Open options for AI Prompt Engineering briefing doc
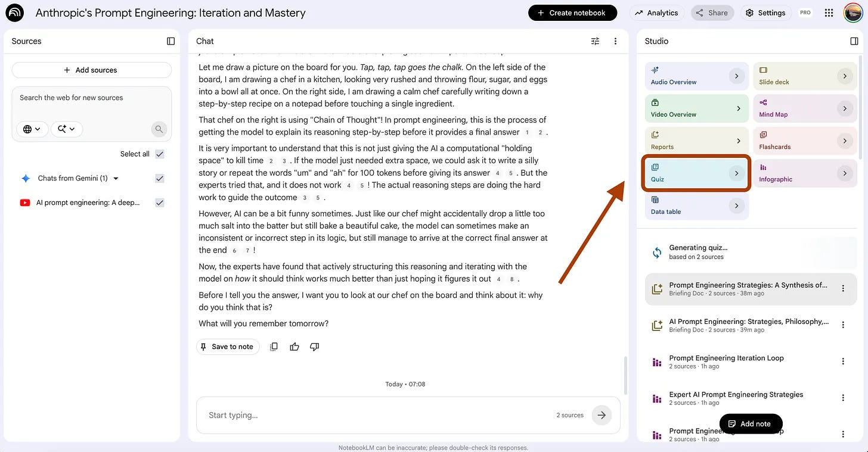Screen dimensions: 868x452 (x=843, y=325)
